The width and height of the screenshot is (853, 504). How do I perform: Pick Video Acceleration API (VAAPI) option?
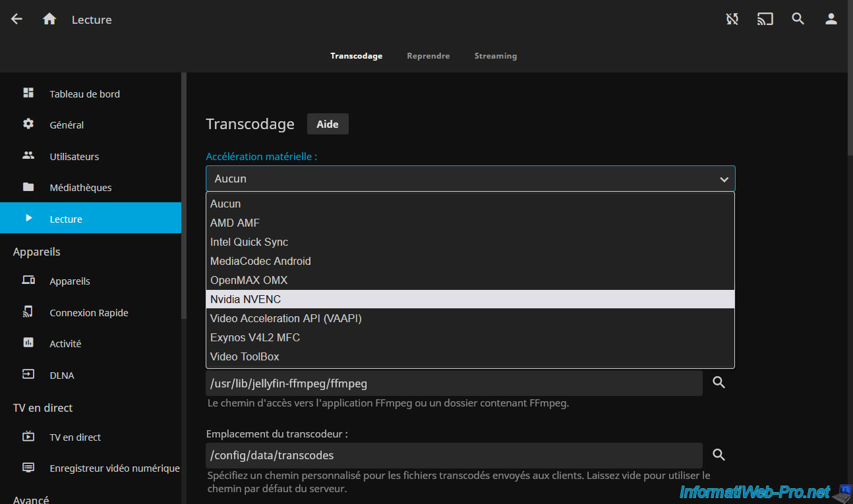click(x=470, y=318)
